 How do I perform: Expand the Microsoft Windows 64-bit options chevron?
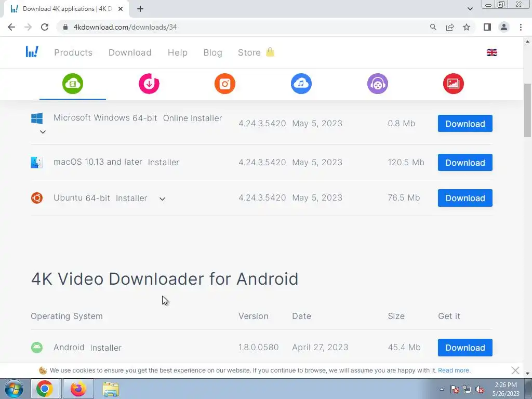43,132
